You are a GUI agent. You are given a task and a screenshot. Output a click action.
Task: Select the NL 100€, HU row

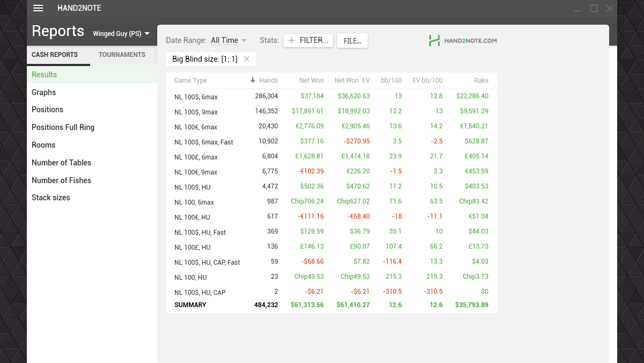click(x=331, y=217)
